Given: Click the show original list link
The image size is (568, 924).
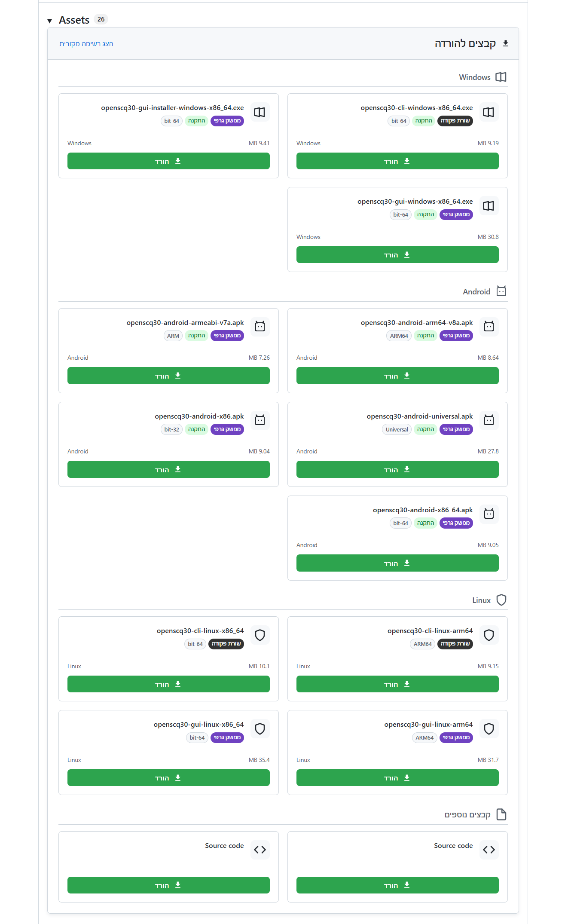Looking at the screenshot, I should [x=86, y=44].
